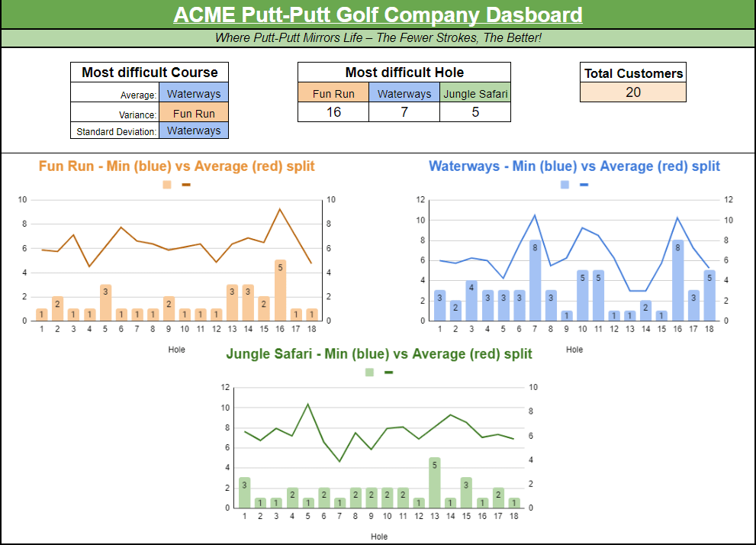Viewport: 756px width, 545px height.
Task: Click the Waterways chart's blue line legend marker
Action: pyautogui.click(x=584, y=185)
